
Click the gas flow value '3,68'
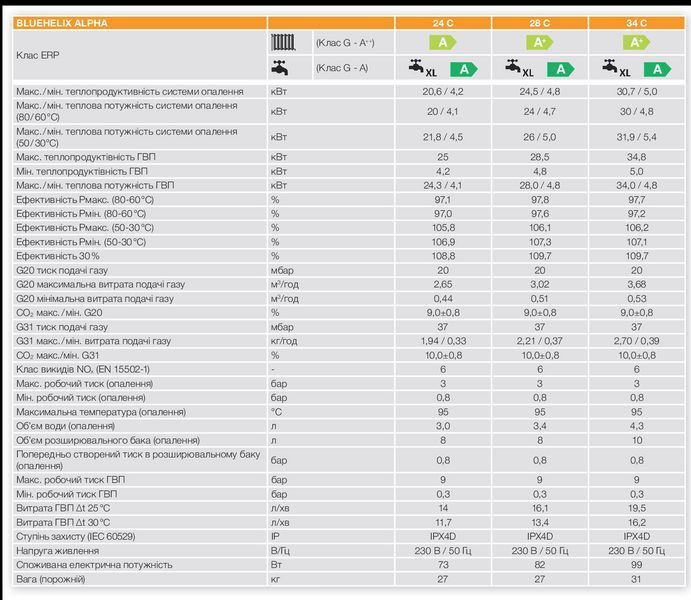click(636, 285)
